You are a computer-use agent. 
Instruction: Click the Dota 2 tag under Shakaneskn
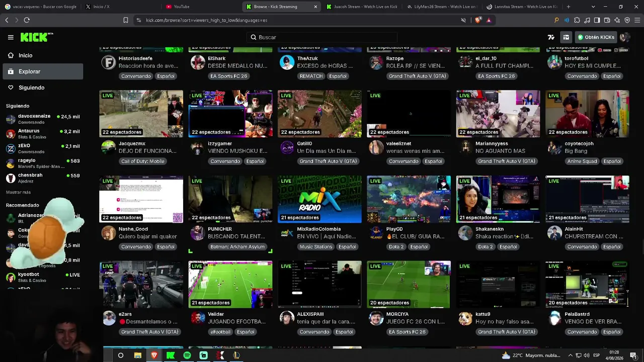pos(486,247)
